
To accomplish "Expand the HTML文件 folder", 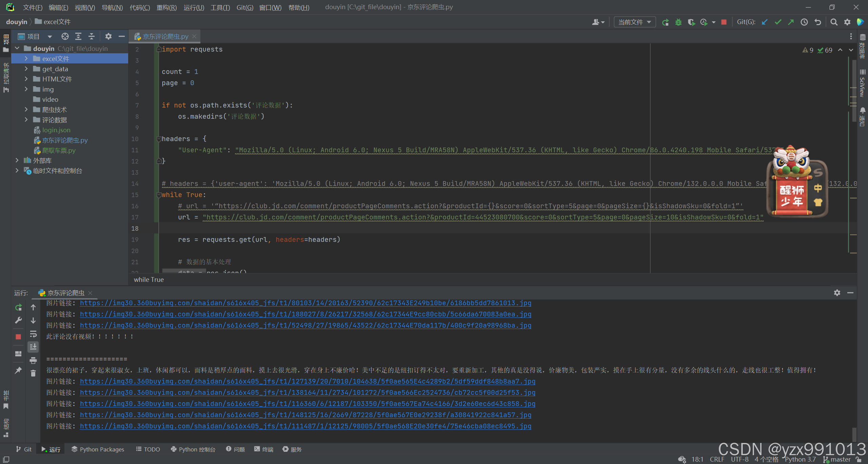I will click(26, 79).
